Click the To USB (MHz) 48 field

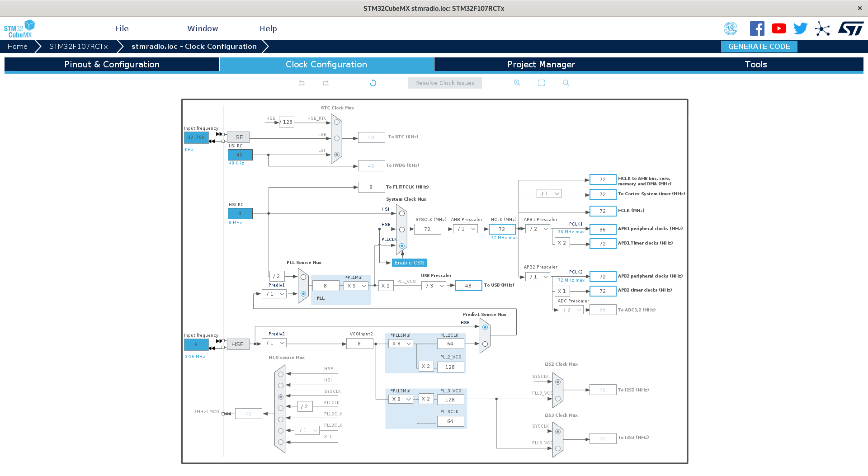point(469,286)
